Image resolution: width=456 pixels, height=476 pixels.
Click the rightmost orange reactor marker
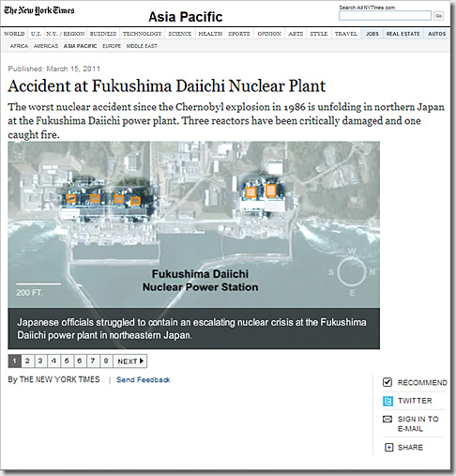270,191
